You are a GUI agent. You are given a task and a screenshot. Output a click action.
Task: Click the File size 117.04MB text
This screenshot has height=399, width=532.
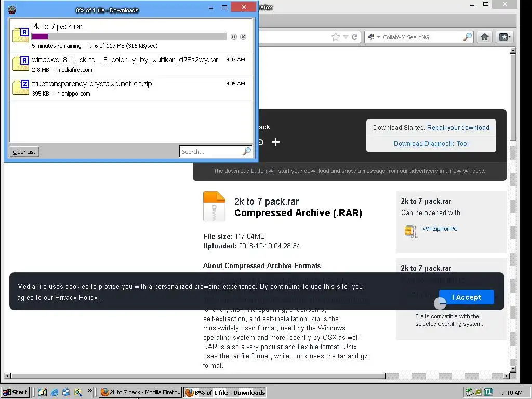(234, 236)
